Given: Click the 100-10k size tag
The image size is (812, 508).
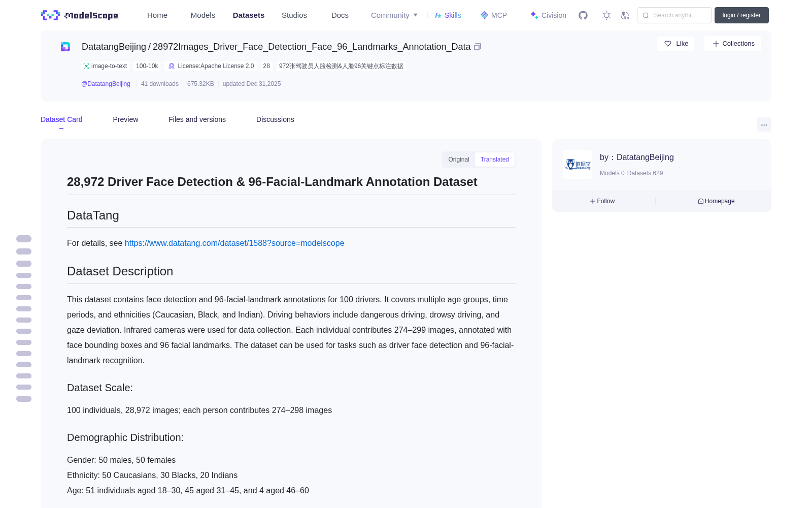Looking at the screenshot, I should 147,66.
